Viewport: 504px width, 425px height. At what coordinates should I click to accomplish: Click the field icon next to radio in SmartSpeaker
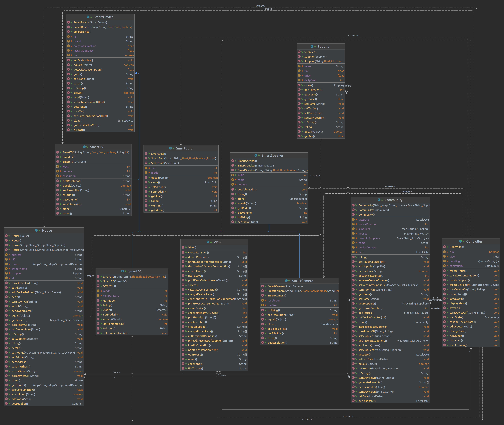(233, 180)
